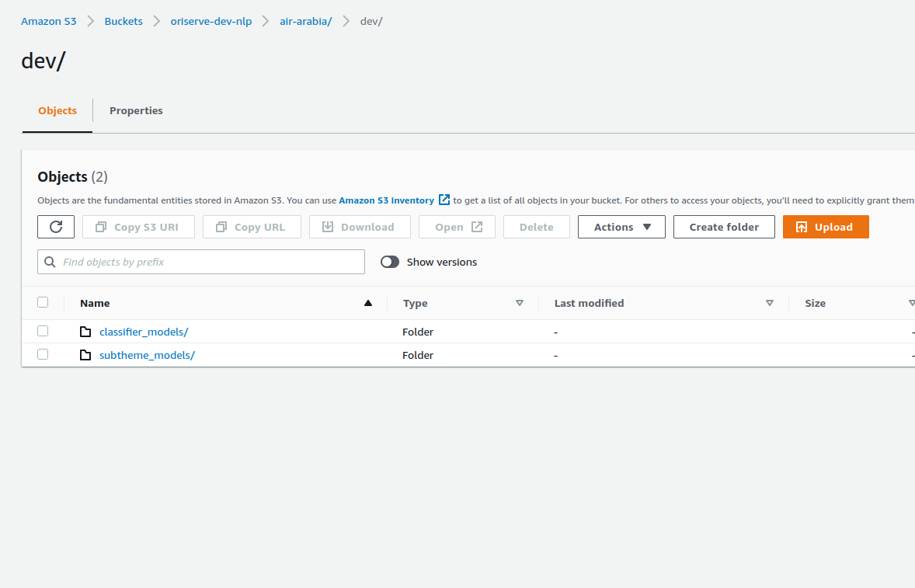Click the Name column sort arrow
The height and width of the screenshot is (588, 915).
[367, 303]
